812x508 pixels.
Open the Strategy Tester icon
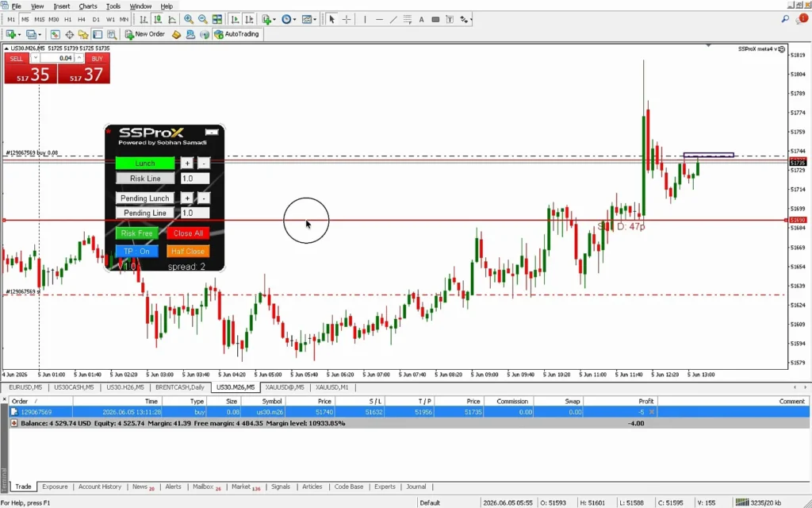pyautogui.click(x=111, y=34)
